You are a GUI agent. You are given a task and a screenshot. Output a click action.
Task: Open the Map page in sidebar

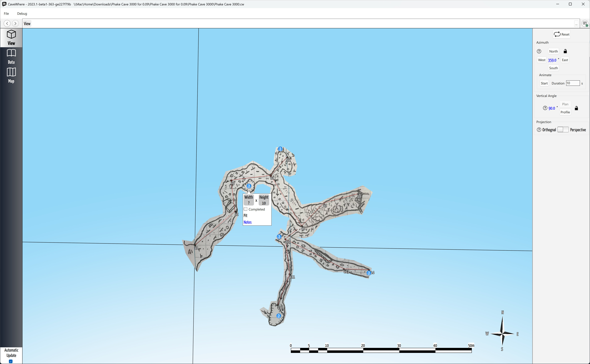[11, 76]
